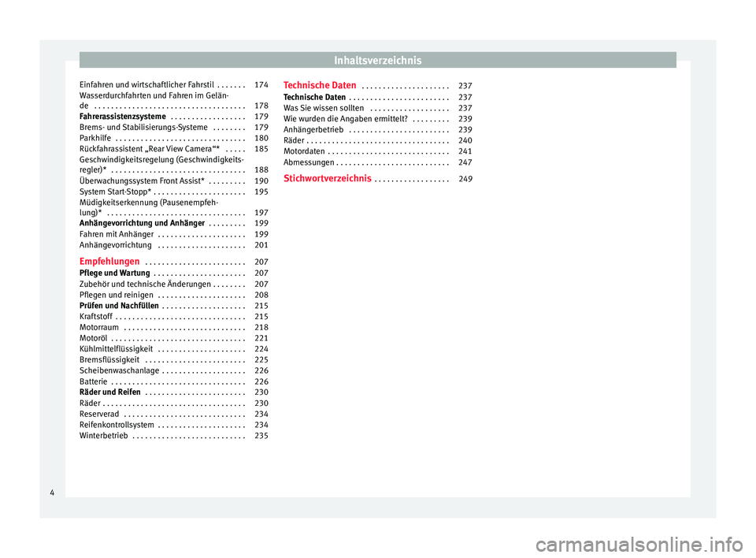Open red 'Stichwortverzeichnis' section heading
Screen dimensions: 756x558
[378, 179]
